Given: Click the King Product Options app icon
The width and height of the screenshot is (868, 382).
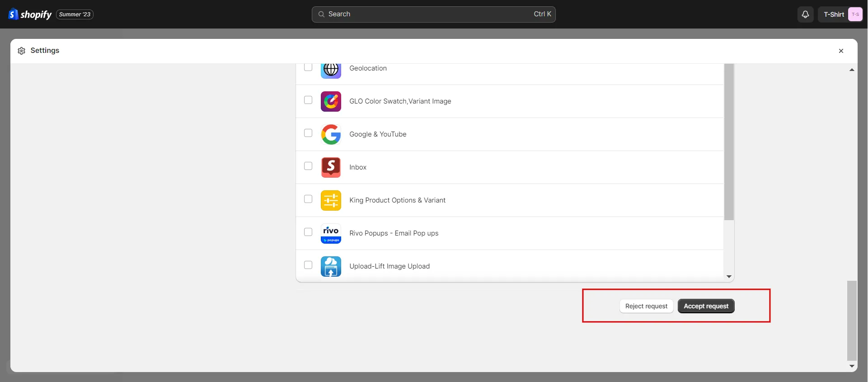Looking at the screenshot, I should (x=331, y=200).
